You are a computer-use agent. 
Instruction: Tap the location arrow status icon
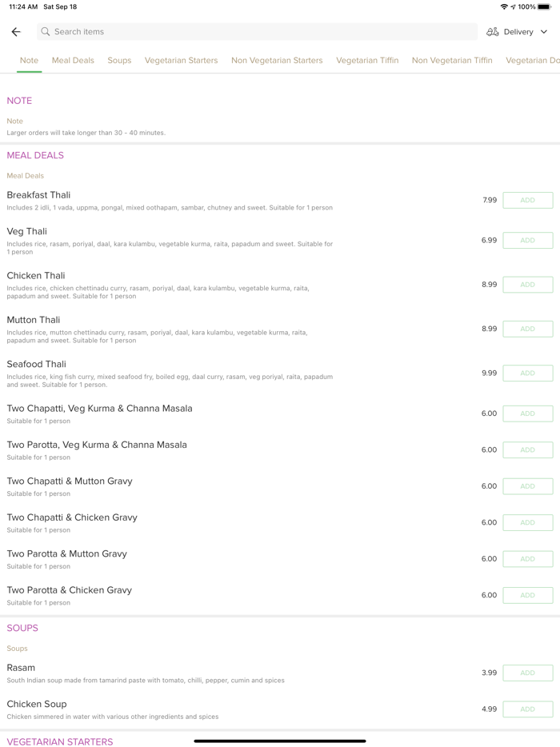(x=513, y=6)
